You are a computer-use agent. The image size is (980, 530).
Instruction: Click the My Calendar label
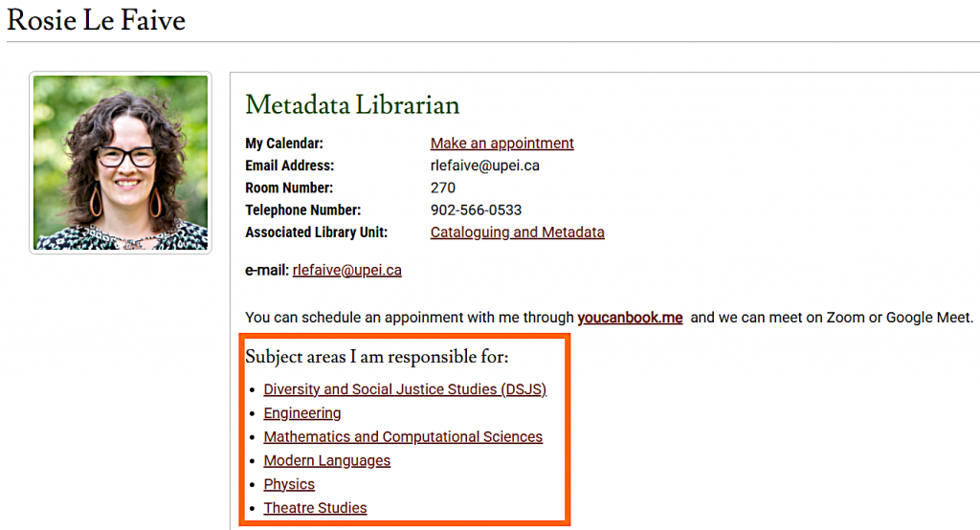point(284,144)
